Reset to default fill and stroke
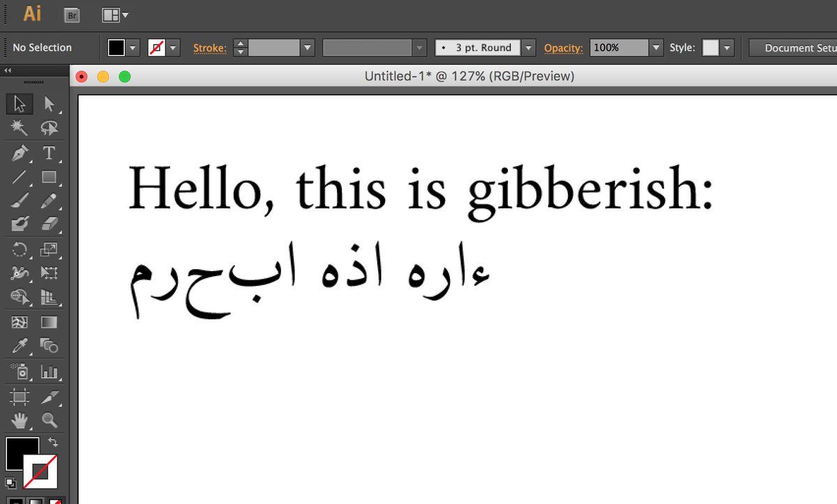837x504 pixels. click(x=10, y=482)
